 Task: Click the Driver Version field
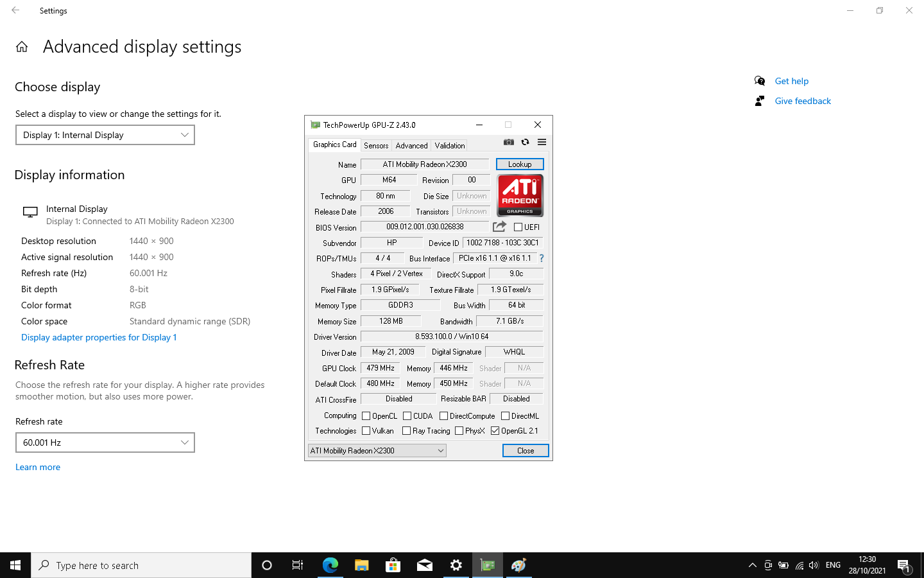pyautogui.click(x=452, y=337)
